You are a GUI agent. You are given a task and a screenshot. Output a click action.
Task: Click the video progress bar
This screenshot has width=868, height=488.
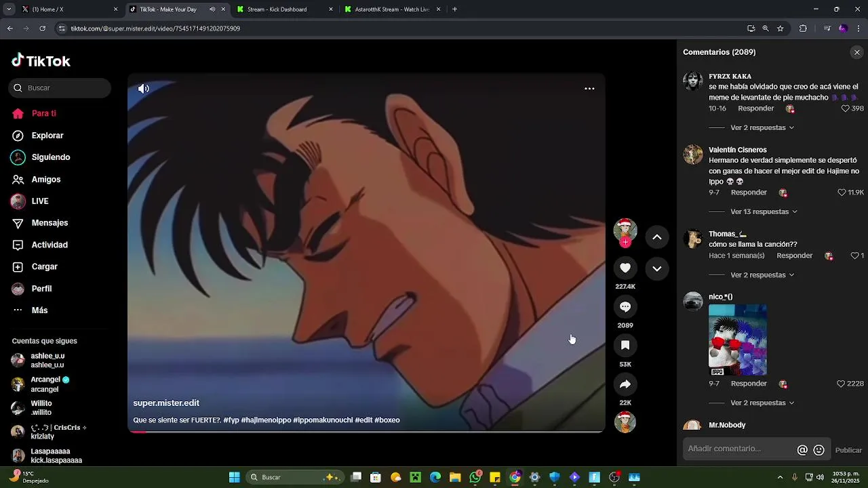pos(366,432)
